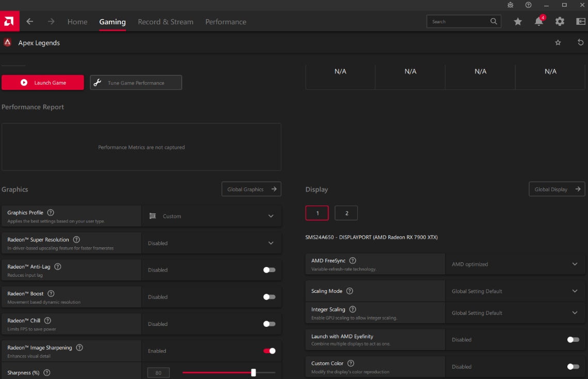This screenshot has height=379, width=588.
Task: Expand Graphics Profile Custom dropdown
Action: point(211,216)
